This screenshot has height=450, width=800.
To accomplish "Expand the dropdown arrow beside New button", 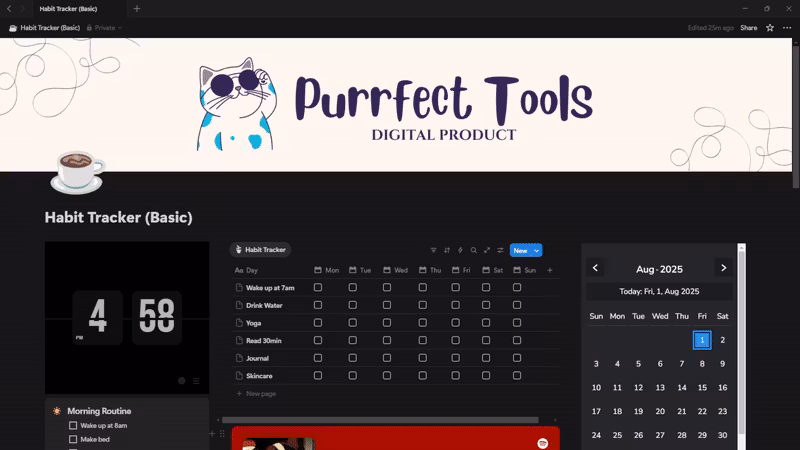I will [537, 250].
